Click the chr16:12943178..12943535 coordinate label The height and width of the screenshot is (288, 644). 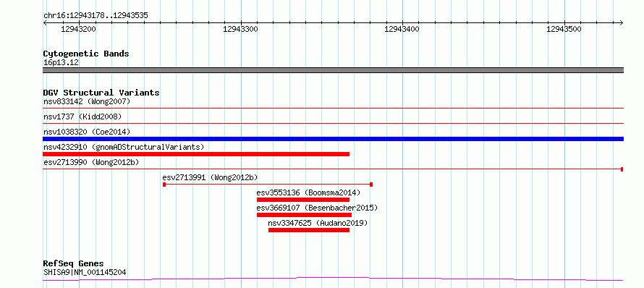tap(96, 16)
